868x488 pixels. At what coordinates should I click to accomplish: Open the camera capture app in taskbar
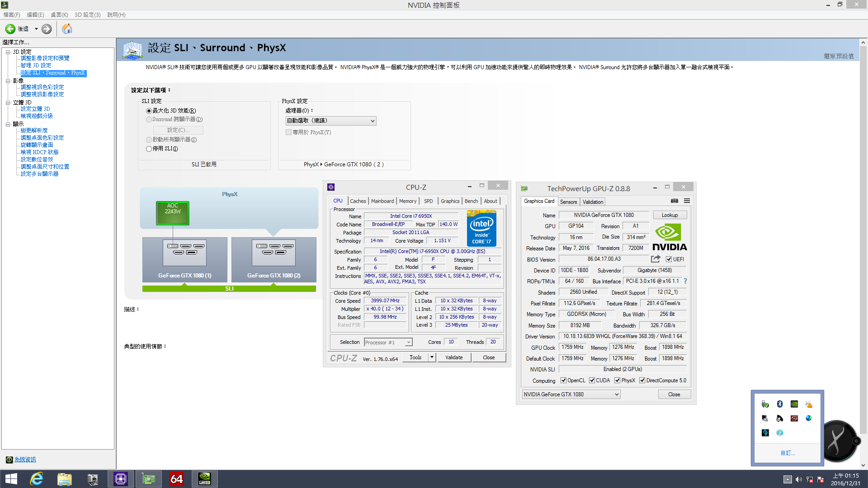93,479
